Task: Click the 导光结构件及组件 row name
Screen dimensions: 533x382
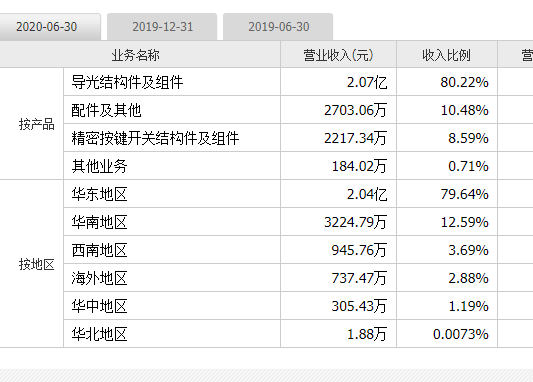Action: pyautogui.click(x=127, y=82)
